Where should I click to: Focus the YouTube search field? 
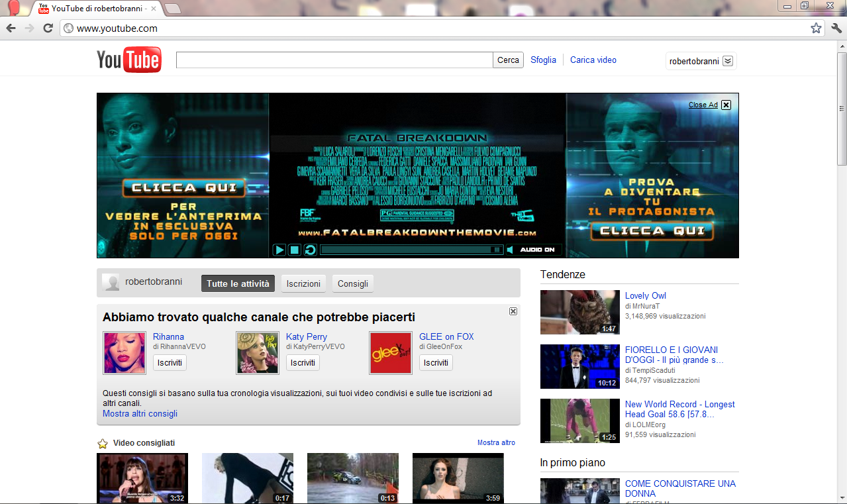click(x=334, y=60)
